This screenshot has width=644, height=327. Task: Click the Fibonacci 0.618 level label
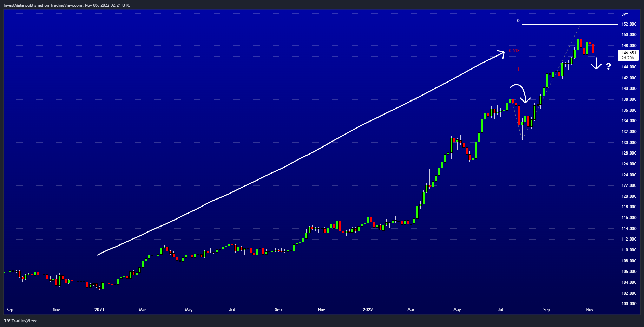(x=514, y=51)
